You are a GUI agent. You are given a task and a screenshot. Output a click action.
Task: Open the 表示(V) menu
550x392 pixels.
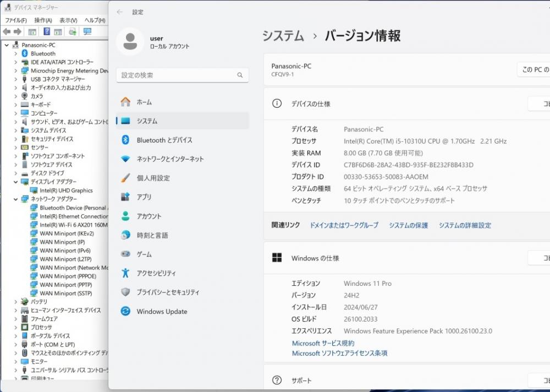tap(68, 20)
